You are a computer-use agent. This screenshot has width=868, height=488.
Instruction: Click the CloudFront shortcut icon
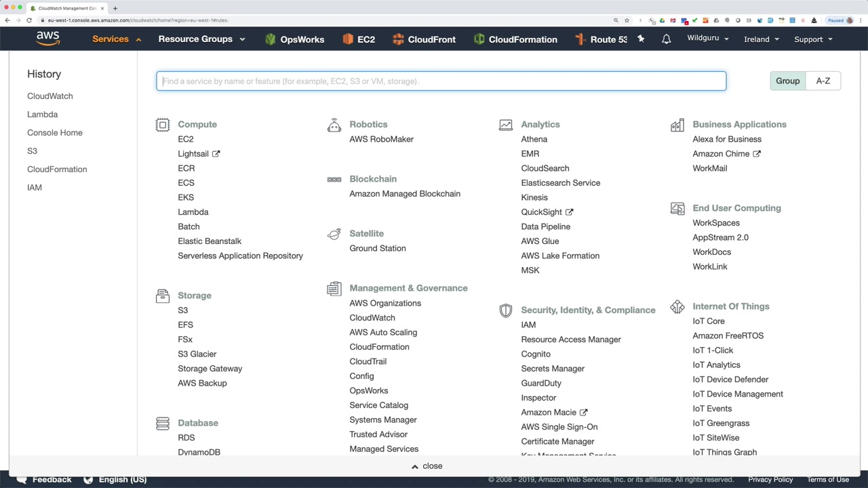(398, 39)
